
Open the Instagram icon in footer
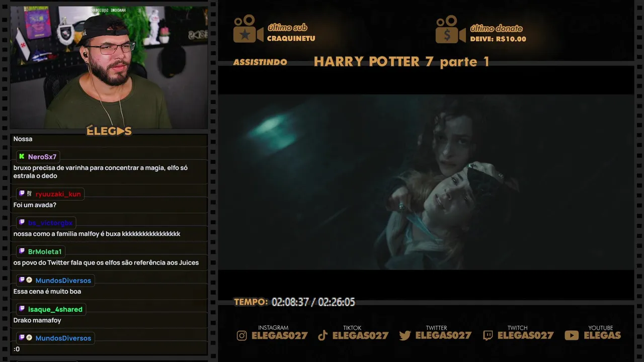[x=242, y=335]
